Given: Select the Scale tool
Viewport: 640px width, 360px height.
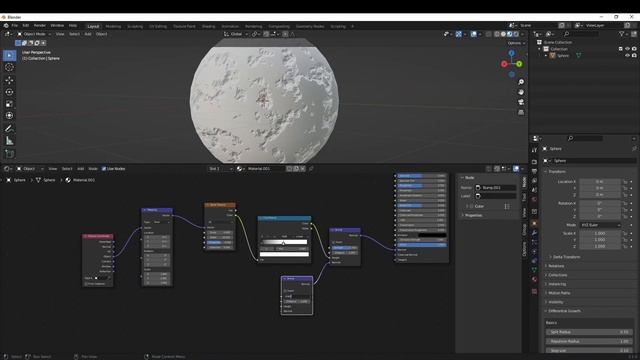Looking at the screenshot, I should click(x=9, y=104).
